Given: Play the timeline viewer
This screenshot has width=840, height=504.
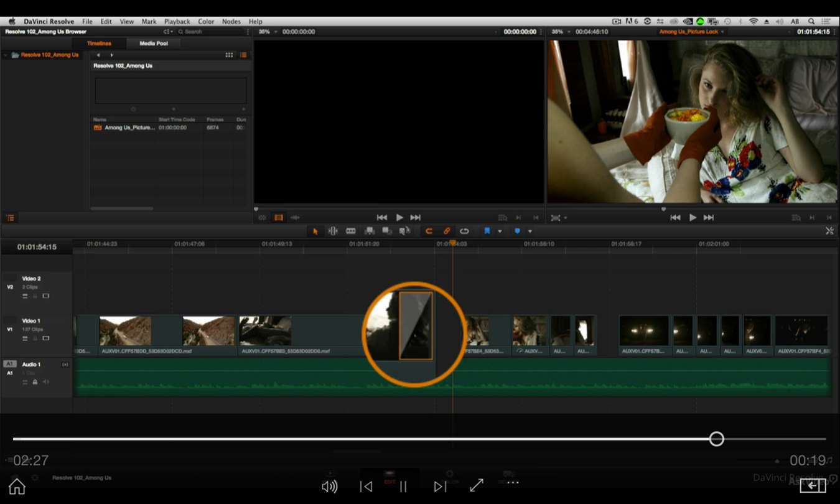Looking at the screenshot, I should [693, 217].
